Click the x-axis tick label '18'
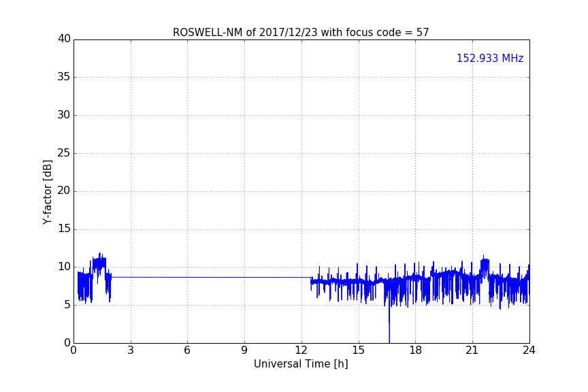The height and width of the screenshot is (392, 588). pos(416,350)
